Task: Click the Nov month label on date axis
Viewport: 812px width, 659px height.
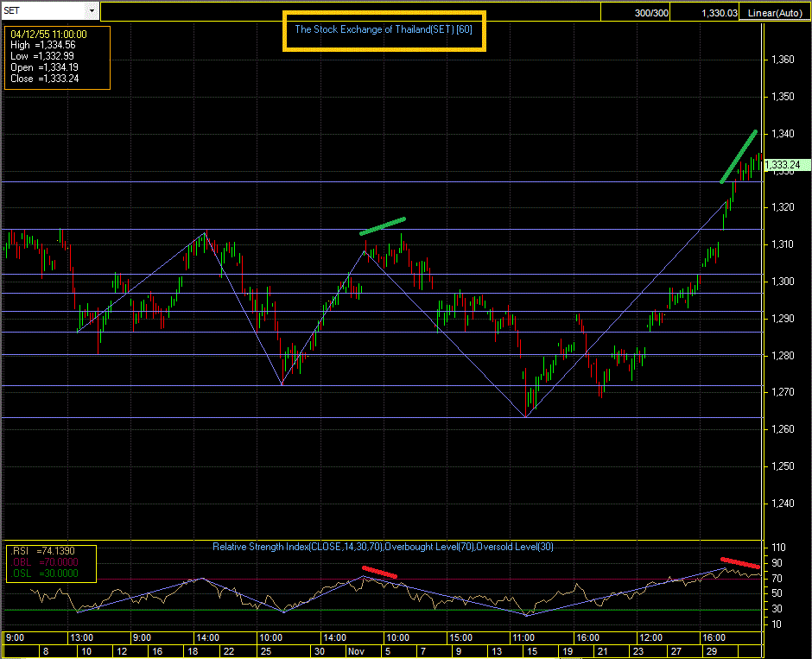Action: [355, 651]
